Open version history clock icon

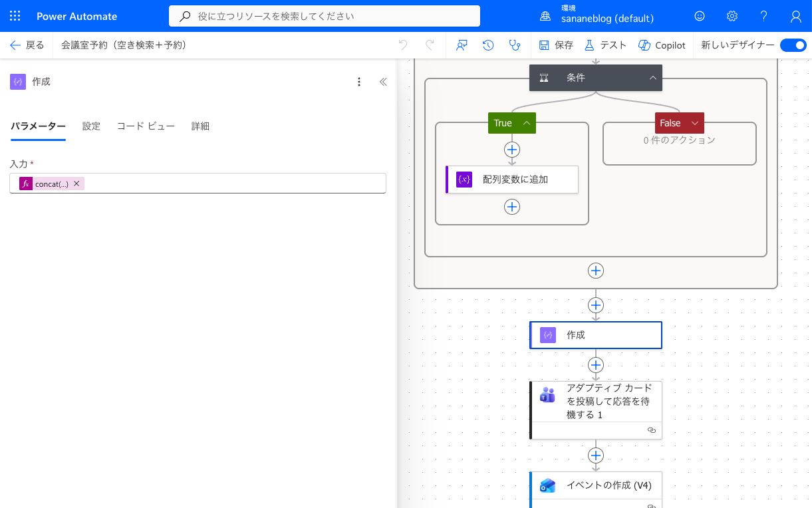[488, 45]
